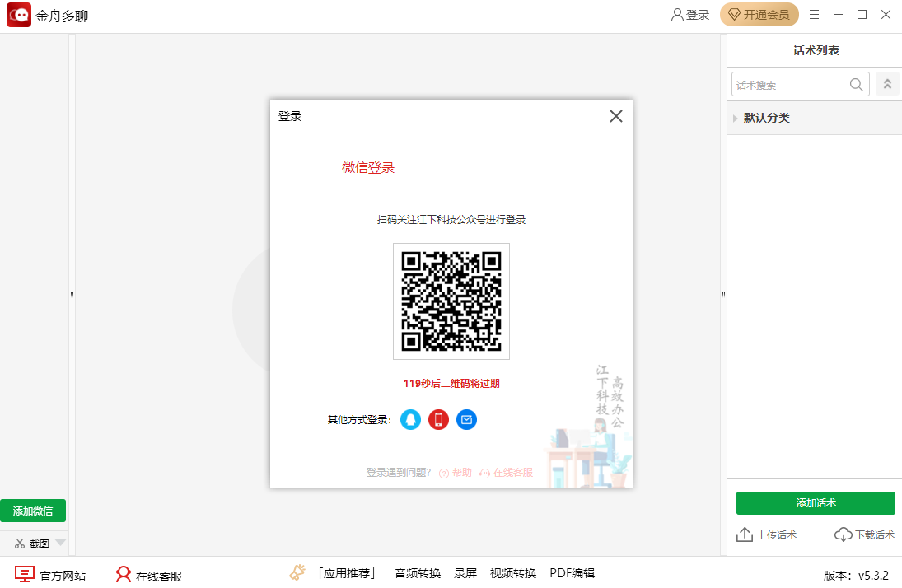Viewport: 902px width, 588px height.
Task: Click the search magnifier in script panel
Action: tap(857, 84)
